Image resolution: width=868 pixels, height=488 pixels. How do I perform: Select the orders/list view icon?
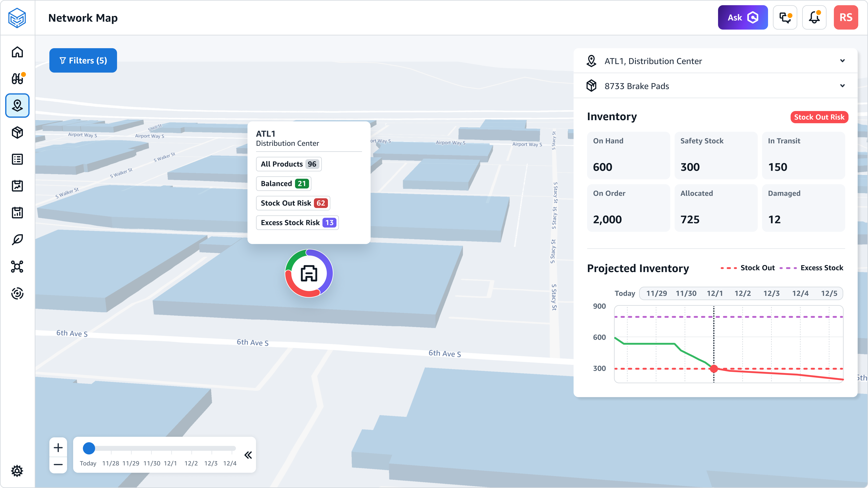17,159
